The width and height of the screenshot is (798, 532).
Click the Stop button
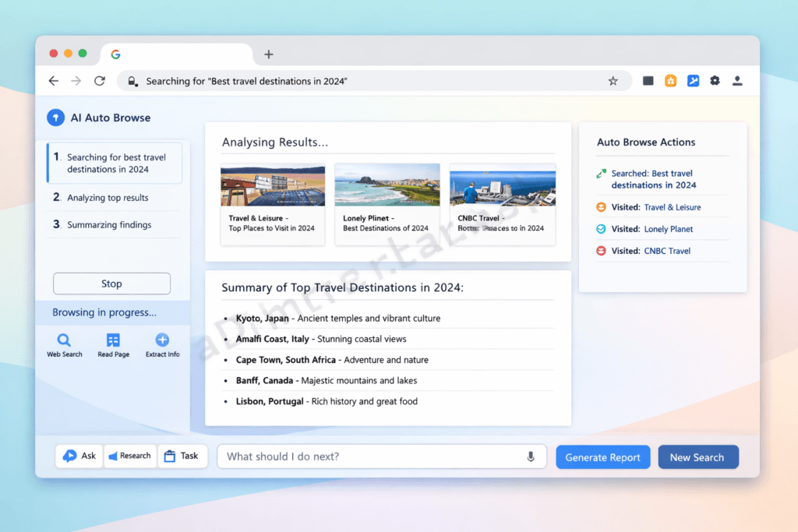[111, 284]
